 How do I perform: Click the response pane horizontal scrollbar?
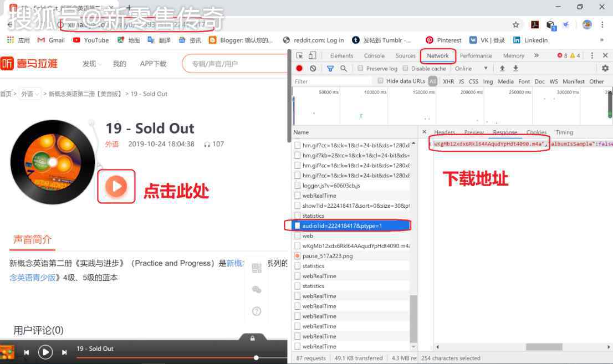544,347
